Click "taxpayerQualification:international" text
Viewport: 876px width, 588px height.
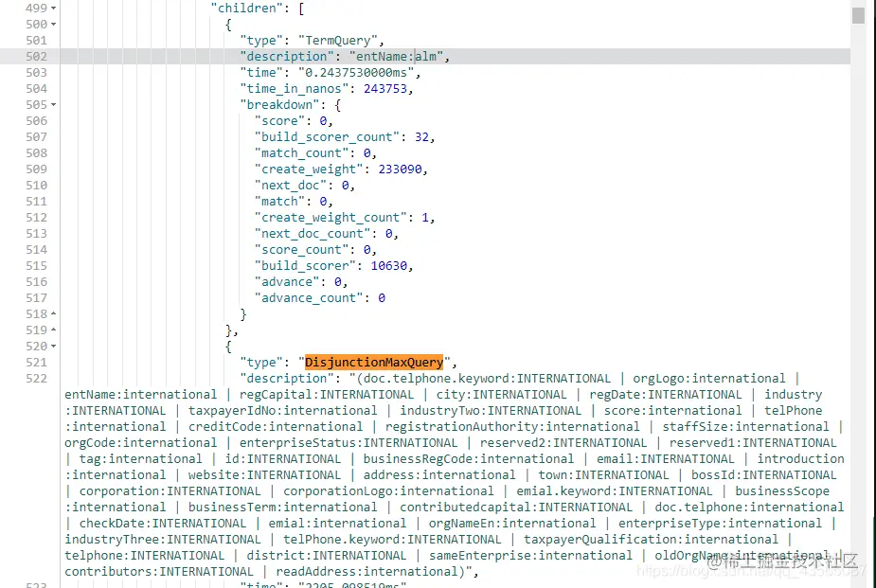coord(651,540)
